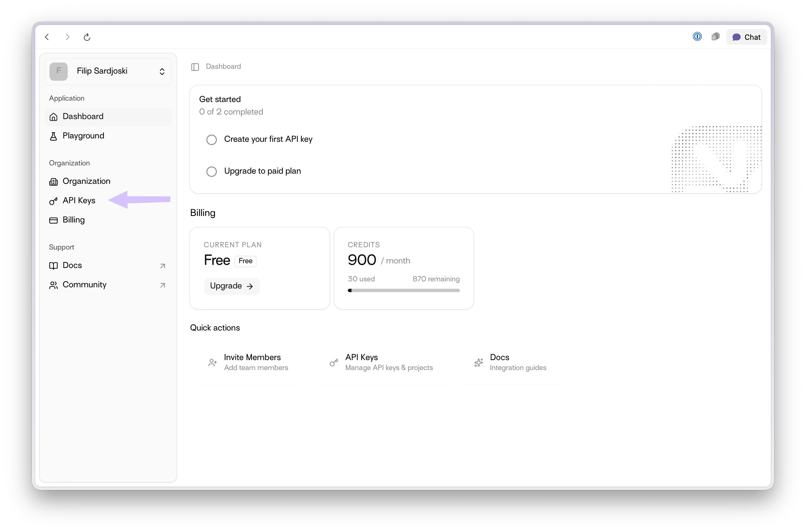Click the Community people icon in sidebar
The width and height of the screenshot is (806, 532).
pos(53,285)
